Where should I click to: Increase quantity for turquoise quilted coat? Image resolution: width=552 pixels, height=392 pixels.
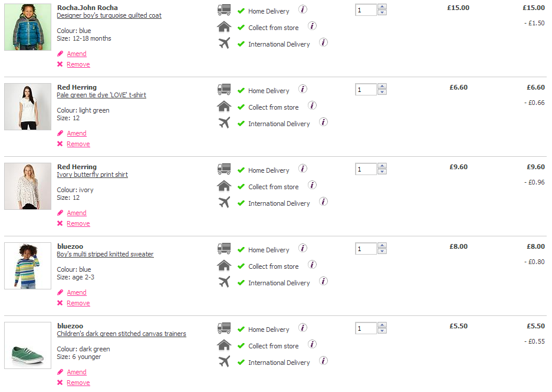[382, 7]
